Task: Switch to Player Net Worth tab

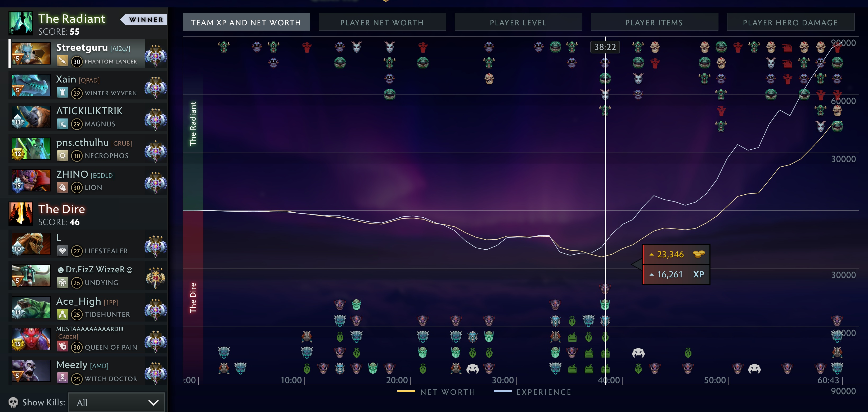Action: 382,22
